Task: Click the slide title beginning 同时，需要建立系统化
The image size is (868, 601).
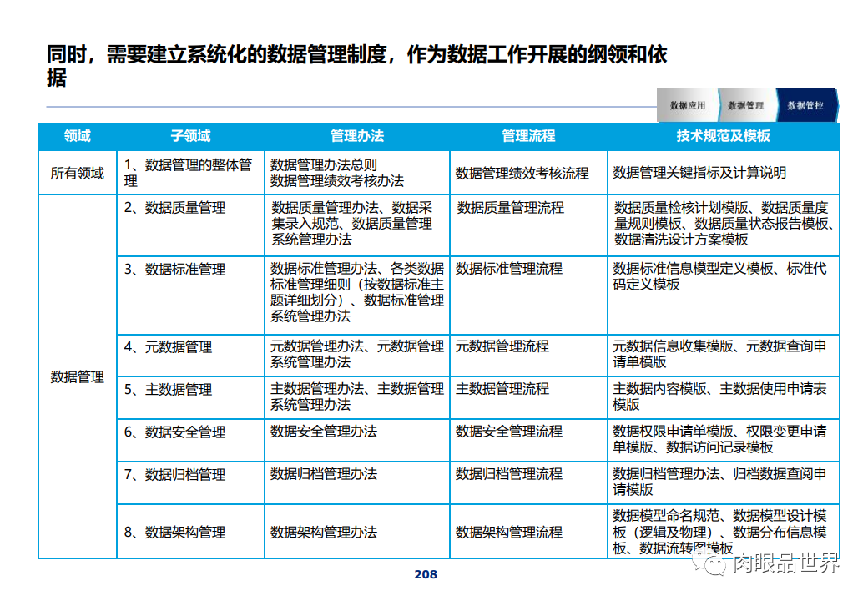Action: click(357, 66)
